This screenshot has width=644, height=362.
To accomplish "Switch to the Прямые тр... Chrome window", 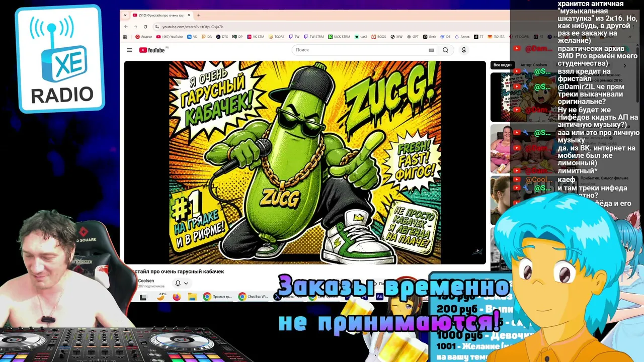I will (217, 297).
